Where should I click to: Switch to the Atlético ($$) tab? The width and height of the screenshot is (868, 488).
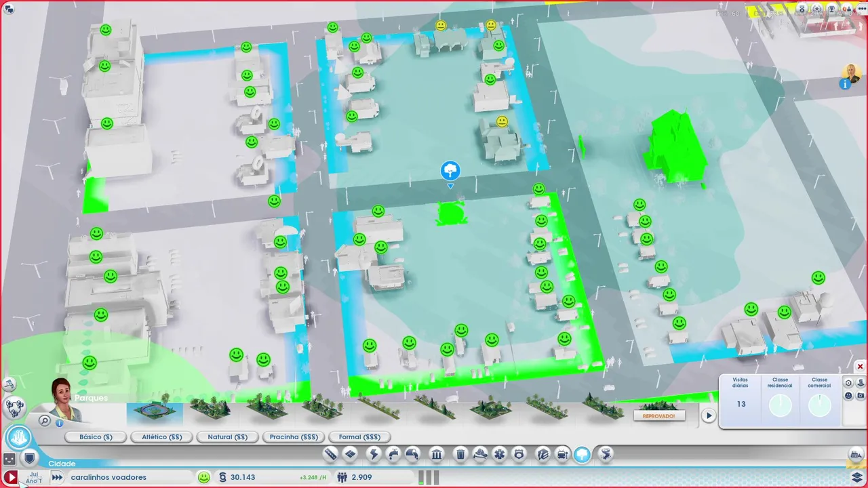pos(161,437)
